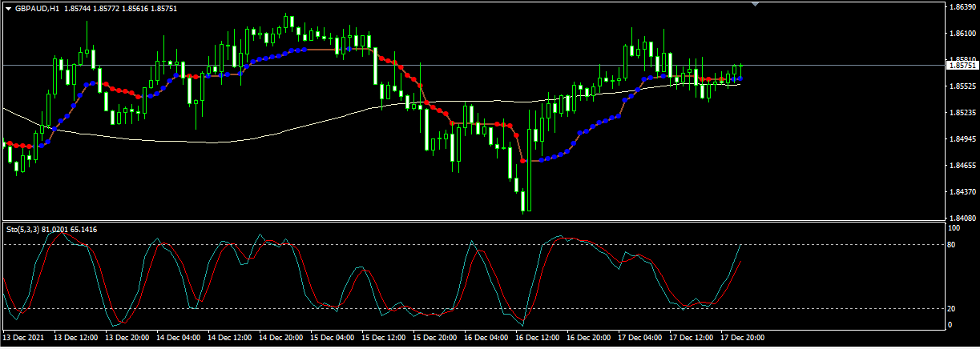Viewport: 980px width, 349px height.
Task: Click the 16 Dec 12:00 time label
Action: pos(537,338)
